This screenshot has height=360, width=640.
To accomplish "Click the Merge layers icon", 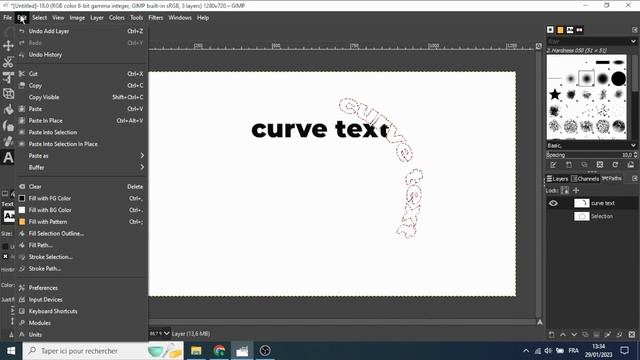I will click(x=596, y=335).
